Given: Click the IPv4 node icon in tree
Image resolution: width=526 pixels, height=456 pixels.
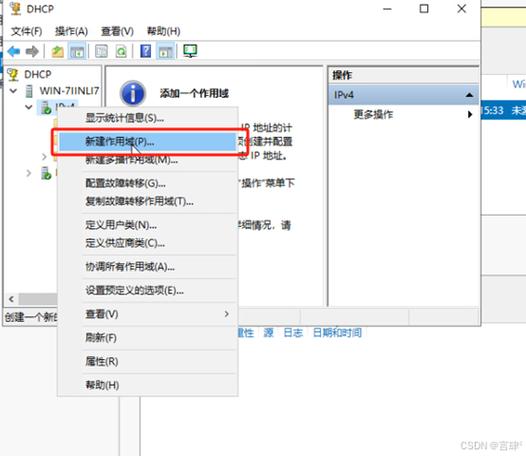Looking at the screenshot, I should pos(46,107).
